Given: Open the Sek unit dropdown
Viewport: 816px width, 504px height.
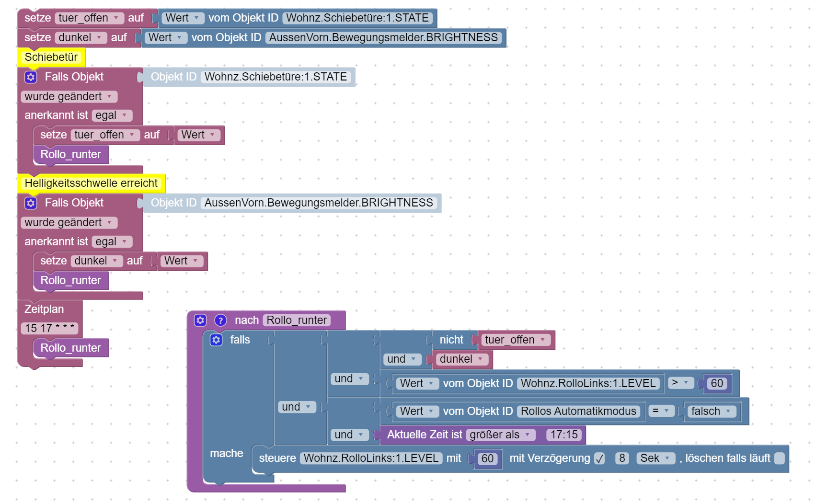Looking at the screenshot, I should [x=656, y=458].
